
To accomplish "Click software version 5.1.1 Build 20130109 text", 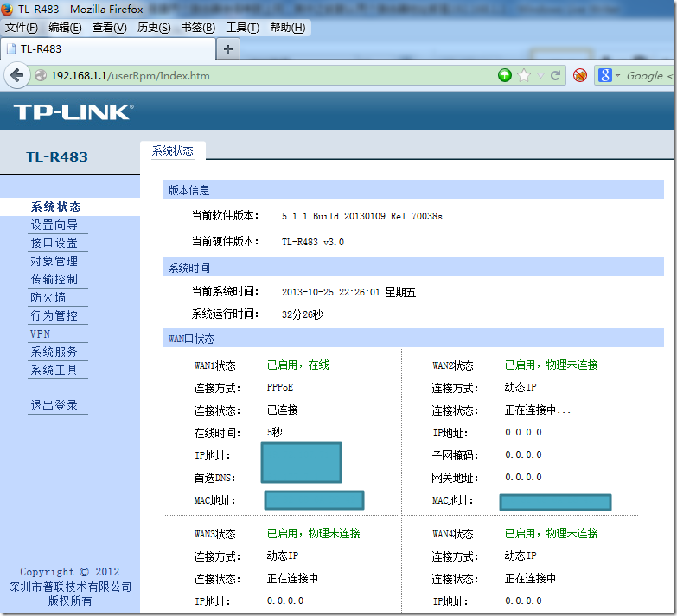I will pyautogui.click(x=361, y=216).
